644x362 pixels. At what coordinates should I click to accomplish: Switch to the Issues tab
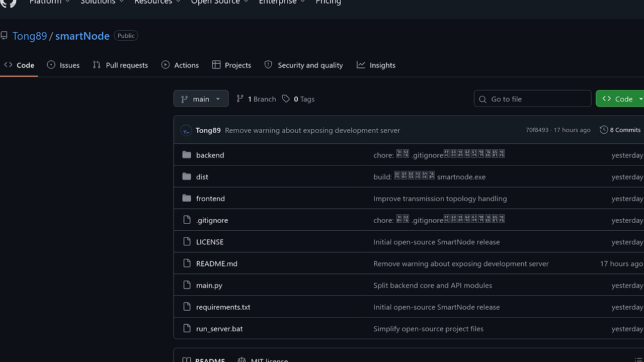pos(63,65)
